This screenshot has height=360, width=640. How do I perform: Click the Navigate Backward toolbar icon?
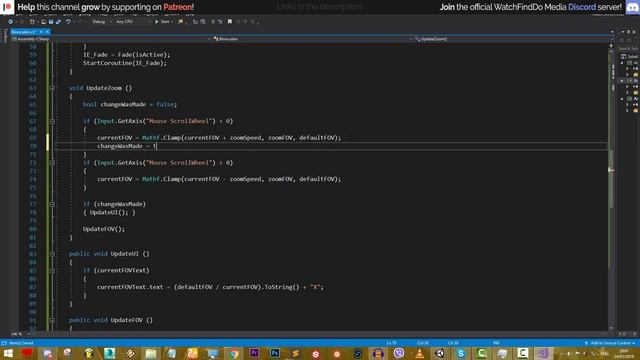(11, 22)
